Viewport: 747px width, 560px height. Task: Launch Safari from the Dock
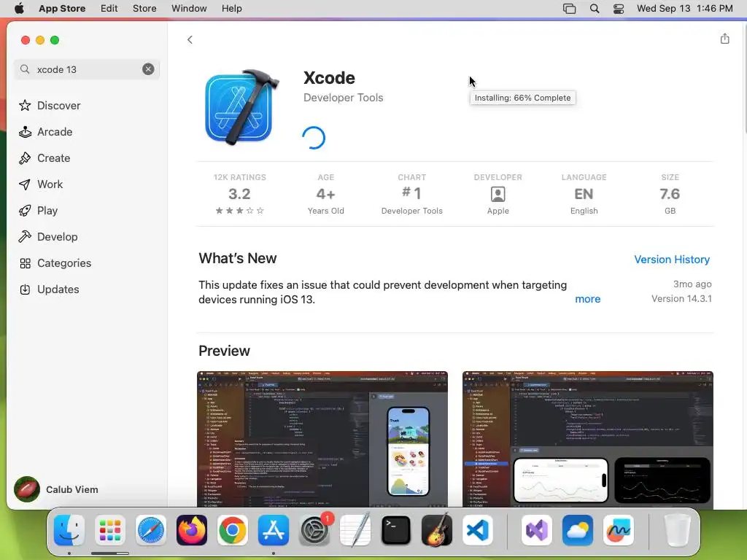[151, 530]
